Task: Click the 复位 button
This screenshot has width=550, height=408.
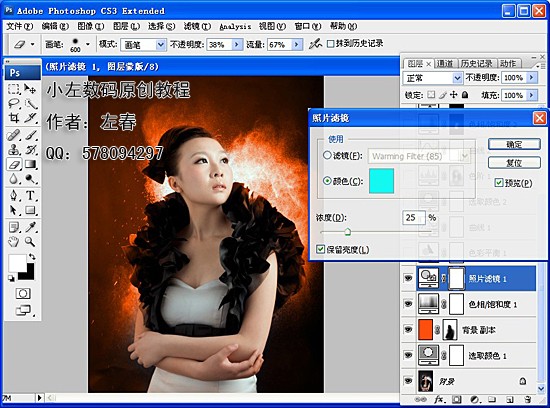Action: point(514,162)
